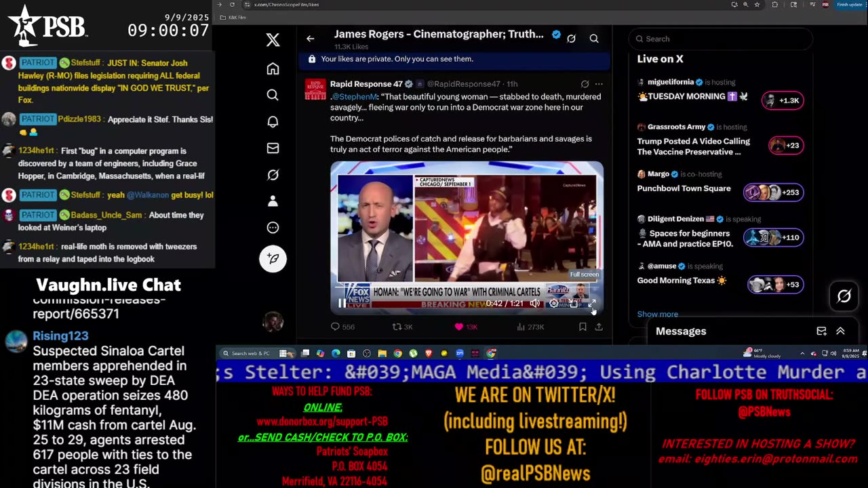Open Grassroots Army Trump video space
Image resolution: width=868 pixels, height=488 pixels.
pos(720,141)
